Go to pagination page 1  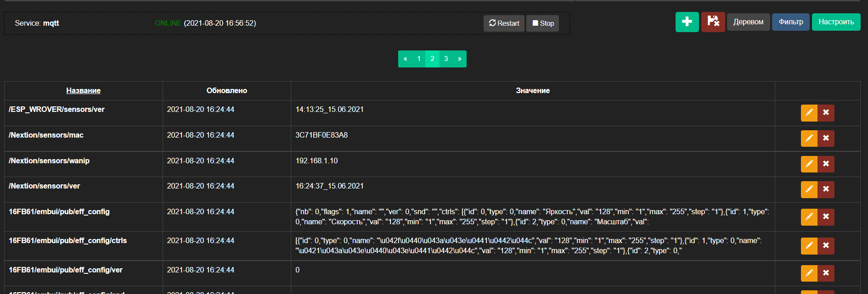click(419, 59)
